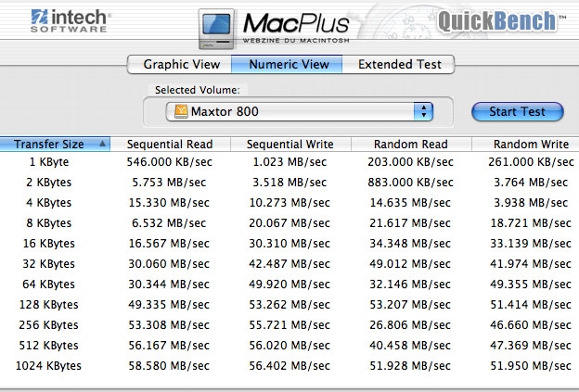579x392 pixels.
Task: Click the 883.000 KB/sec random read value
Action: 411,183
